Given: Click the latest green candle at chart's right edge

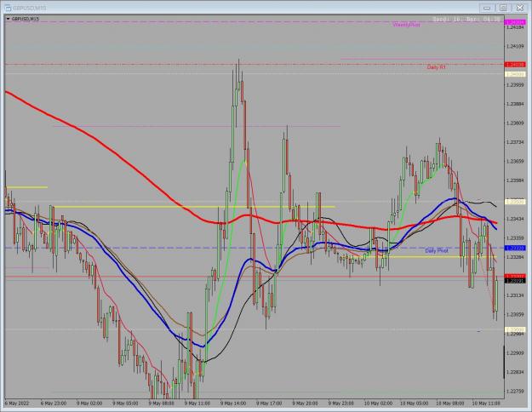Looking at the screenshot, I should 497,296.
